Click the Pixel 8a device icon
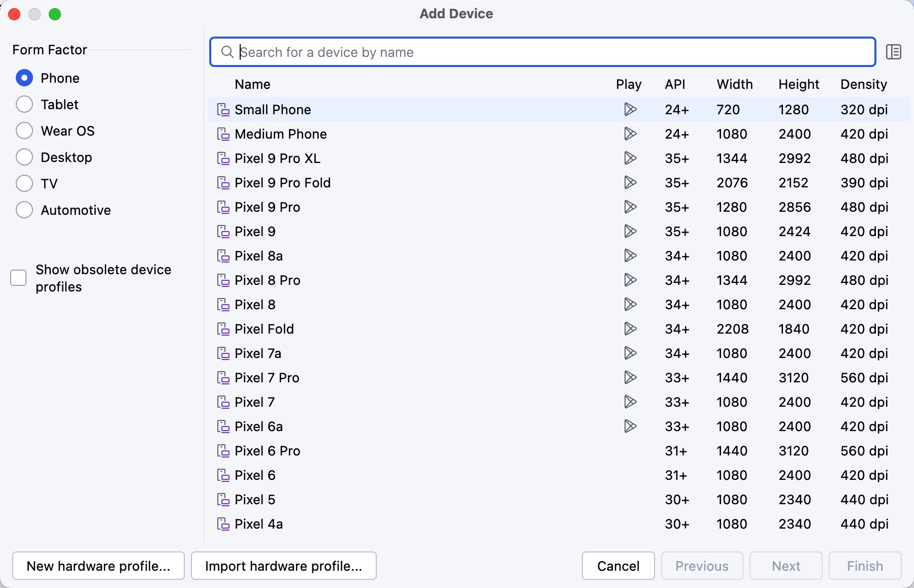This screenshot has width=914, height=588. click(223, 256)
